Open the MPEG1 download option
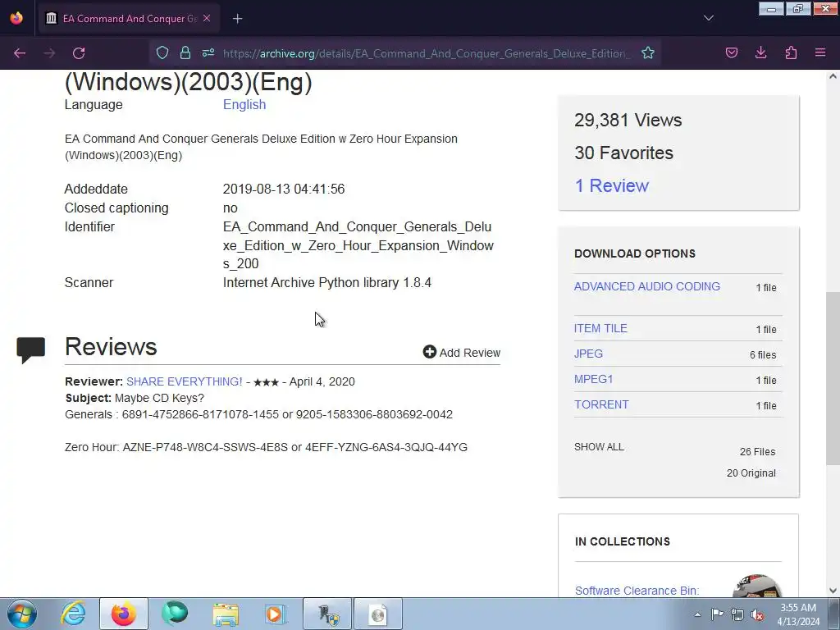Image resolution: width=840 pixels, height=630 pixels. 594,379
